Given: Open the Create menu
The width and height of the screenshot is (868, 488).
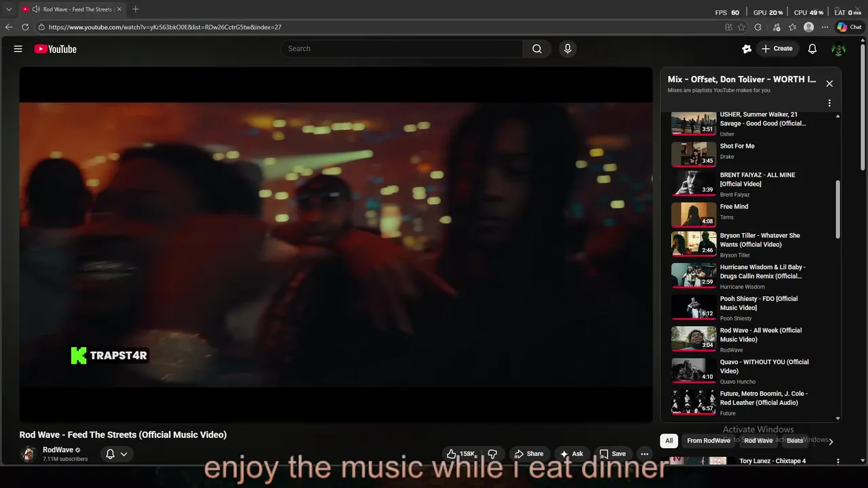Looking at the screenshot, I should point(777,49).
